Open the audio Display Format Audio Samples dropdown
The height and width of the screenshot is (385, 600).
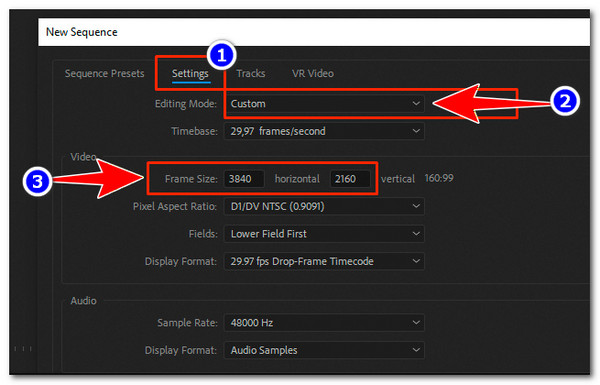[x=324, y=350]
